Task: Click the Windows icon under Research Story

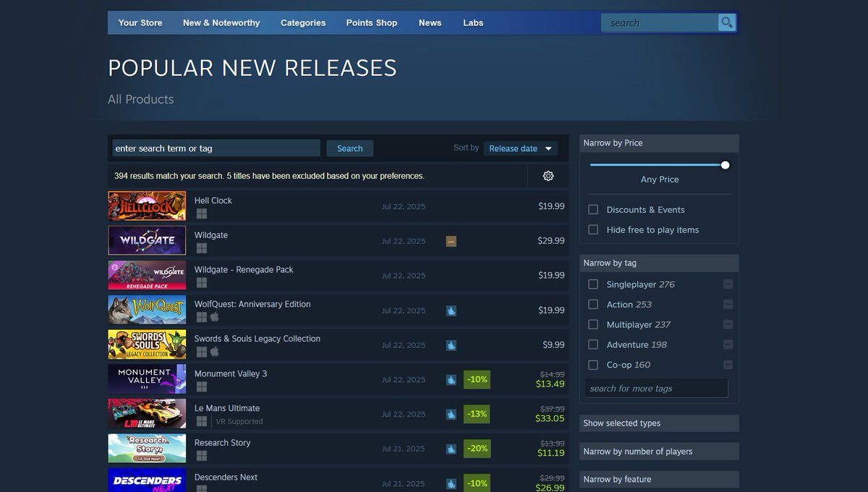Action: pyautogui.click(x=201, y=456)
